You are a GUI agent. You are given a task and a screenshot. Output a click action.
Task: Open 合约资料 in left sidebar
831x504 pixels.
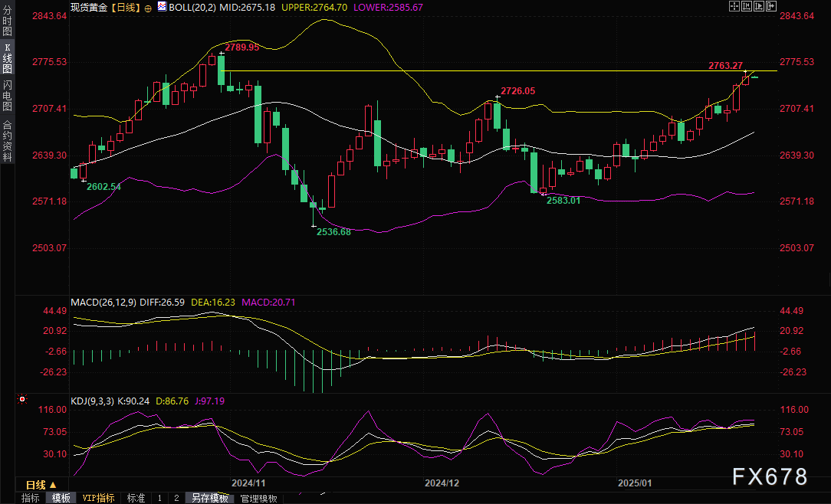click(7, 140)
